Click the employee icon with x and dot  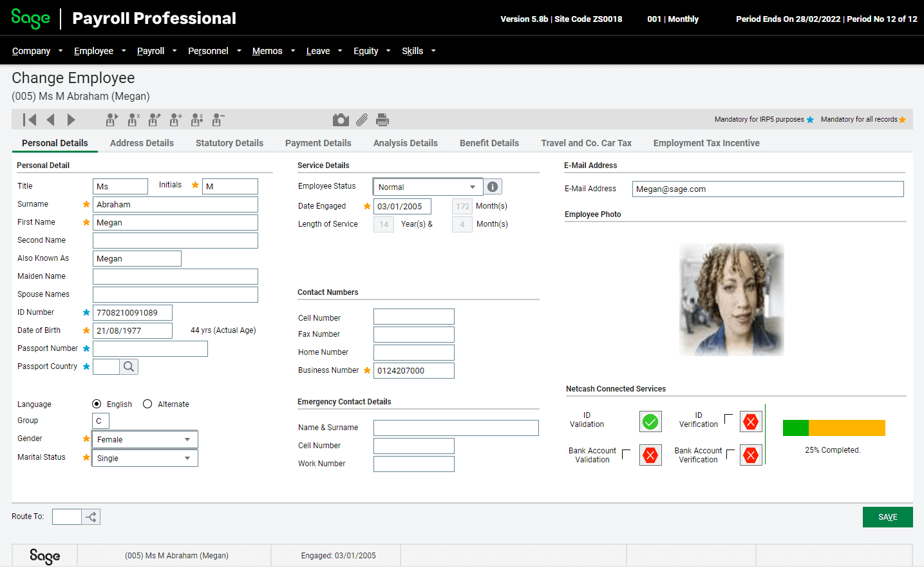click(x=197, y=120)
